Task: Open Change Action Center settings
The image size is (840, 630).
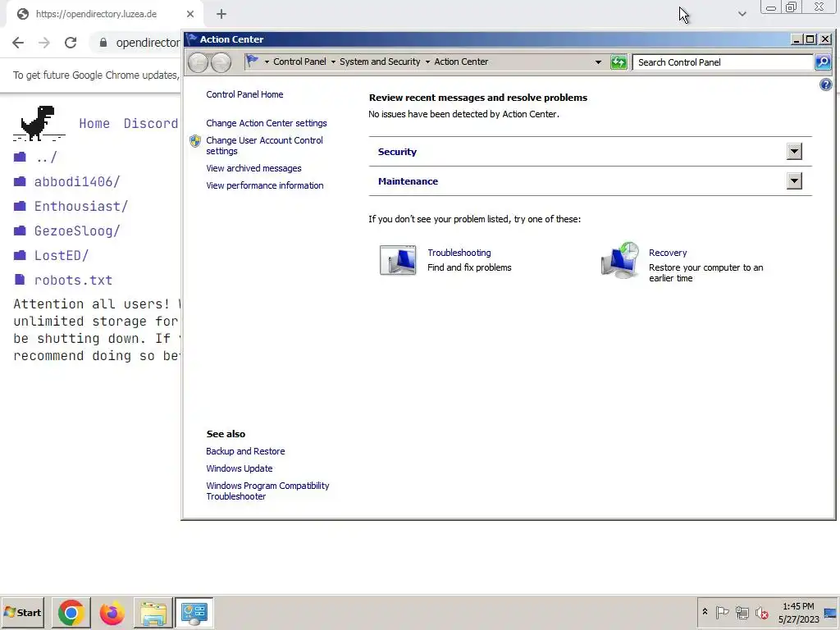Action: coord(267,123)
